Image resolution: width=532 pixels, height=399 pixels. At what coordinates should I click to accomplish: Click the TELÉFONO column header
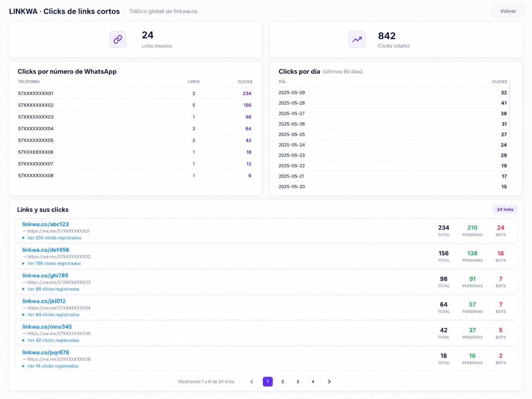(x=29, y=82)
